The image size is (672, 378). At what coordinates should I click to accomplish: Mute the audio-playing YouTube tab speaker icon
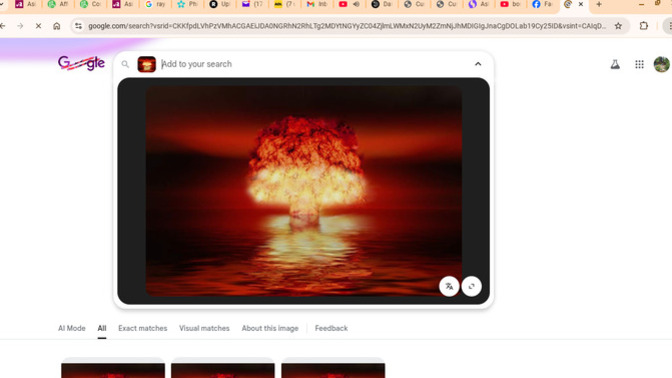point(356,4)
